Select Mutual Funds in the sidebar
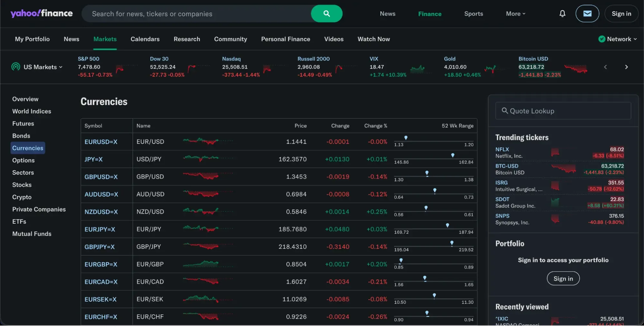The height and width of the screenshot is (326, 644). tap(32, 234)
